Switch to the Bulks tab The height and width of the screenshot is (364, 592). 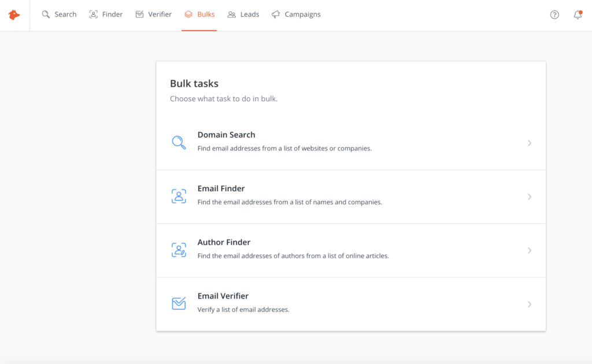coord(199,14)
